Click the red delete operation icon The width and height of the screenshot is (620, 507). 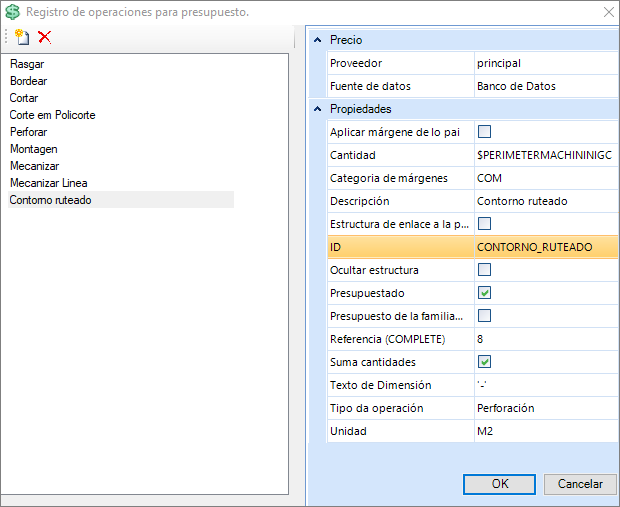coord(44,37)
